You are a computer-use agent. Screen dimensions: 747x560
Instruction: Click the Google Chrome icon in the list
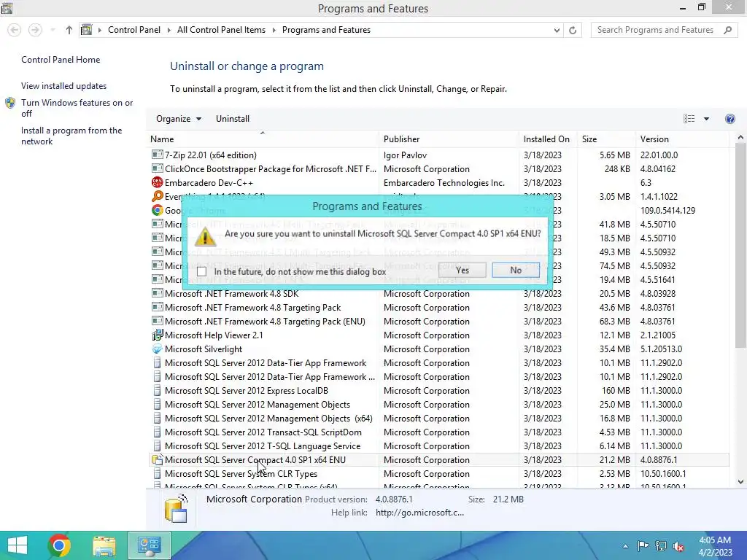point(158,210)
